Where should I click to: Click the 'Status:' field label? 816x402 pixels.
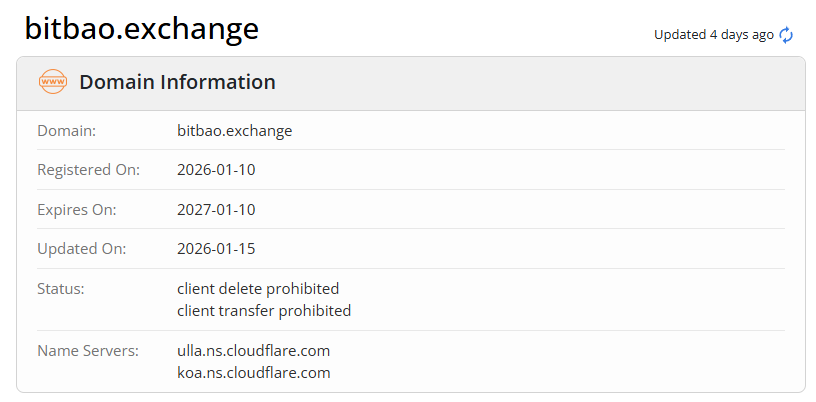(60, 289)
